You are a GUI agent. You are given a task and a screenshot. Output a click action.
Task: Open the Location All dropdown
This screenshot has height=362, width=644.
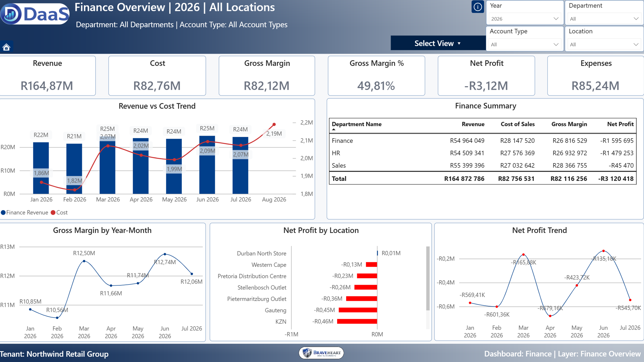tap(604, 44)
